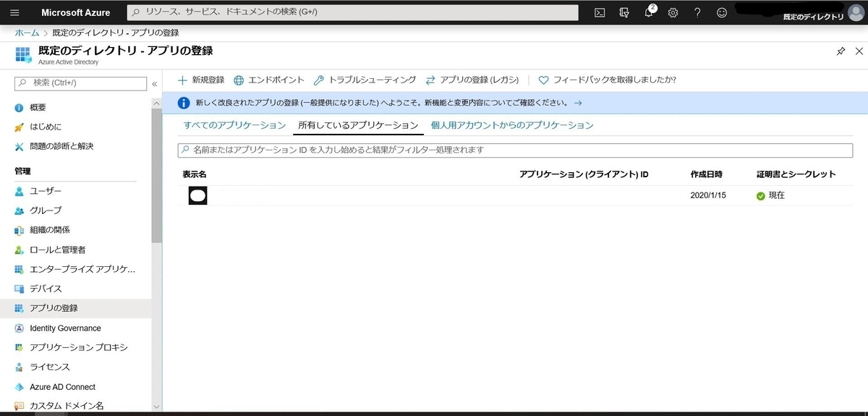Open the account avatar menu
The image size is (868, 416).
[856, 13]
